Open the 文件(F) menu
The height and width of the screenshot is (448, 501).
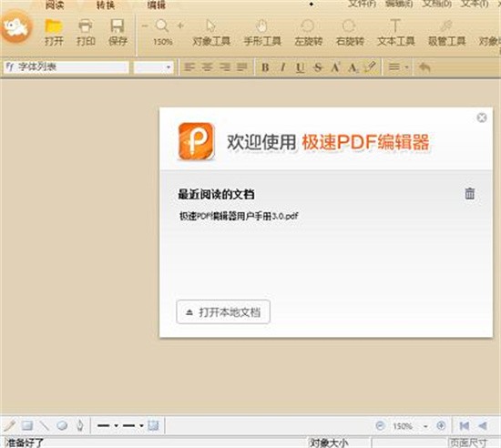click(362, 4)
